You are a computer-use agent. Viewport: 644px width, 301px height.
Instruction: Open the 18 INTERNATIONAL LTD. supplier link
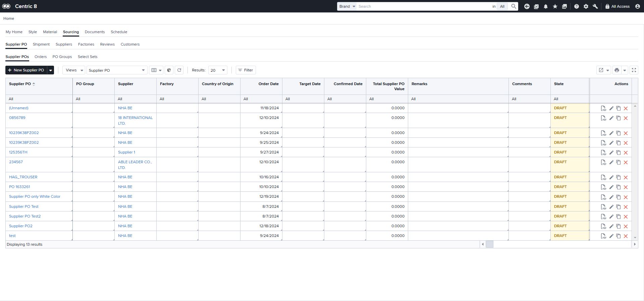tap(135, 120)
